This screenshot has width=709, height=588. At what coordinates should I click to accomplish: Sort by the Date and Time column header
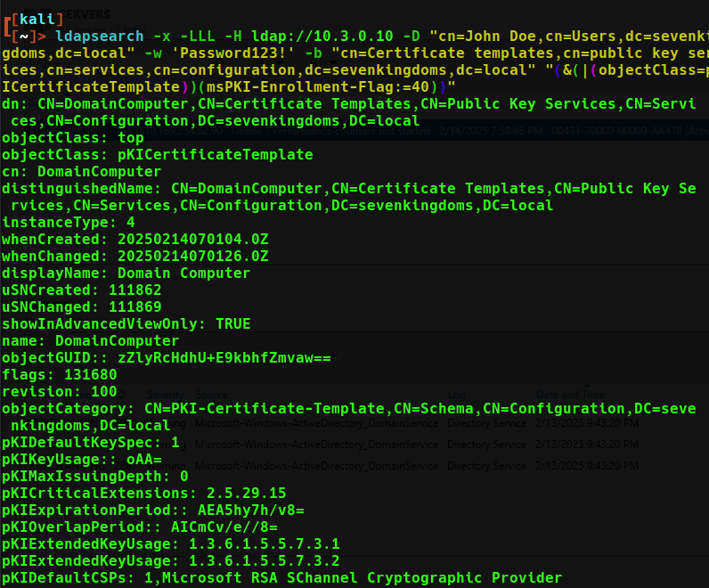(570, 394)
